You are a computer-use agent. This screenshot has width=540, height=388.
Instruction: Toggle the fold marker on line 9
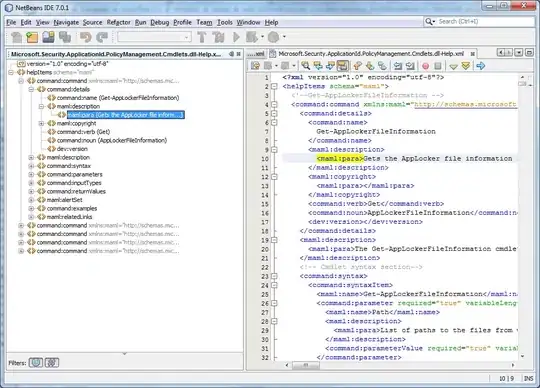pos(274,150)
